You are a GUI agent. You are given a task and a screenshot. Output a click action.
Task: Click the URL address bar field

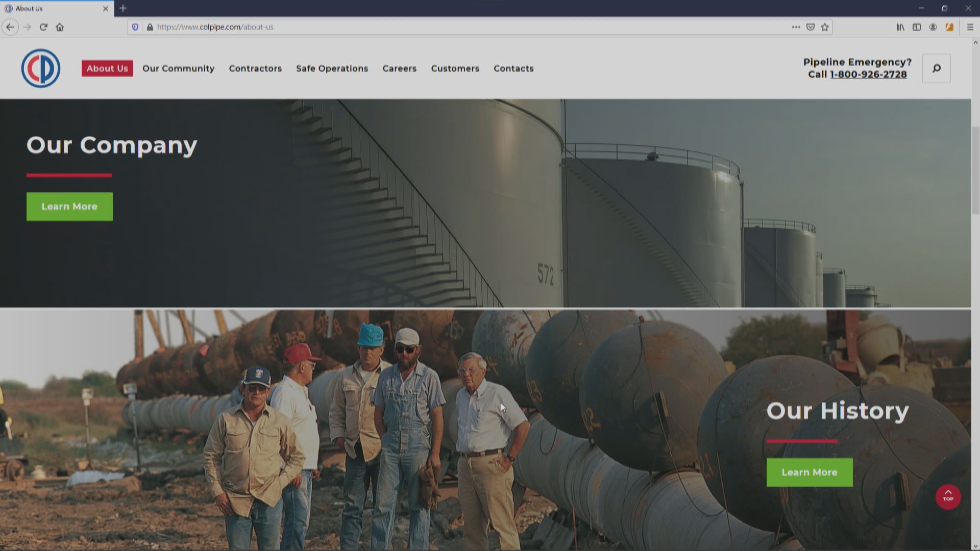(459, 27)
